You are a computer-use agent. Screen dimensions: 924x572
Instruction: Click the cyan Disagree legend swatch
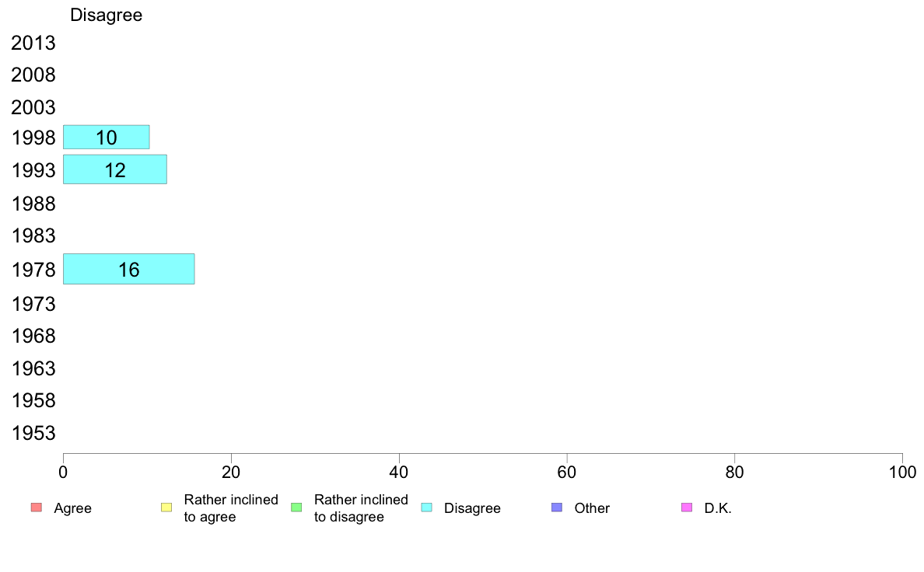click(427, 507)
